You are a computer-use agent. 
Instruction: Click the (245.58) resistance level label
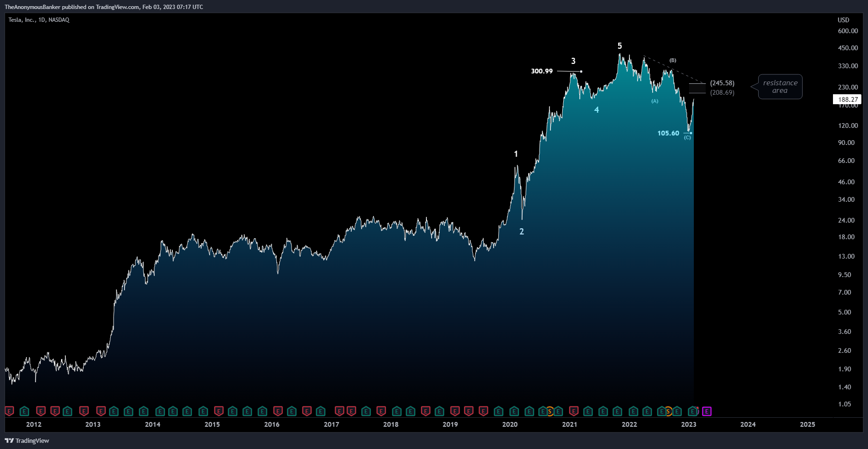click(722, 83)
